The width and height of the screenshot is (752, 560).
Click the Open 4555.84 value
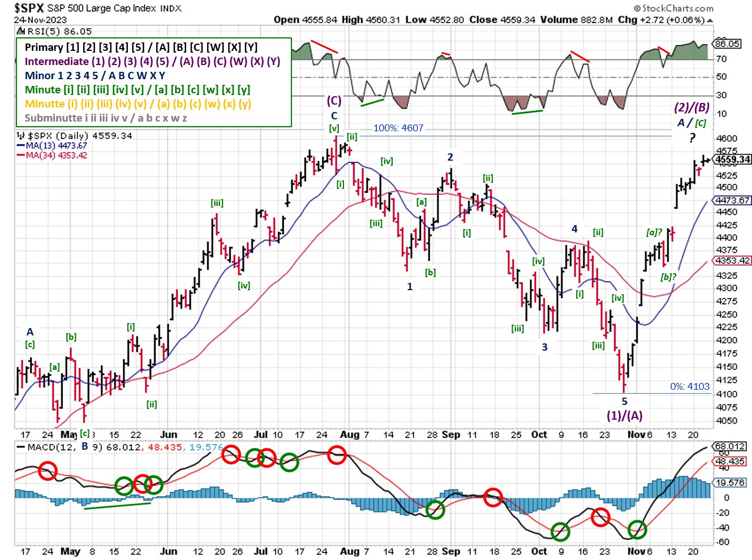(x=306, y=20)
